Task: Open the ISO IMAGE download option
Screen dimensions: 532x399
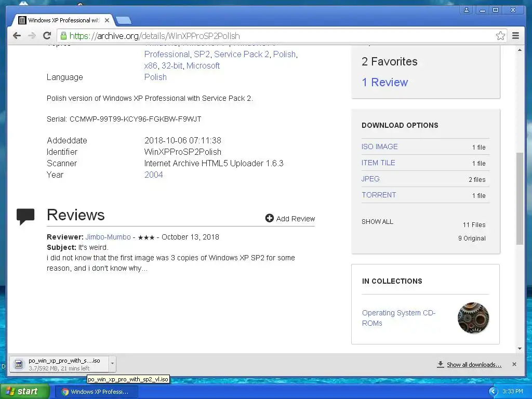Action: 379,147
